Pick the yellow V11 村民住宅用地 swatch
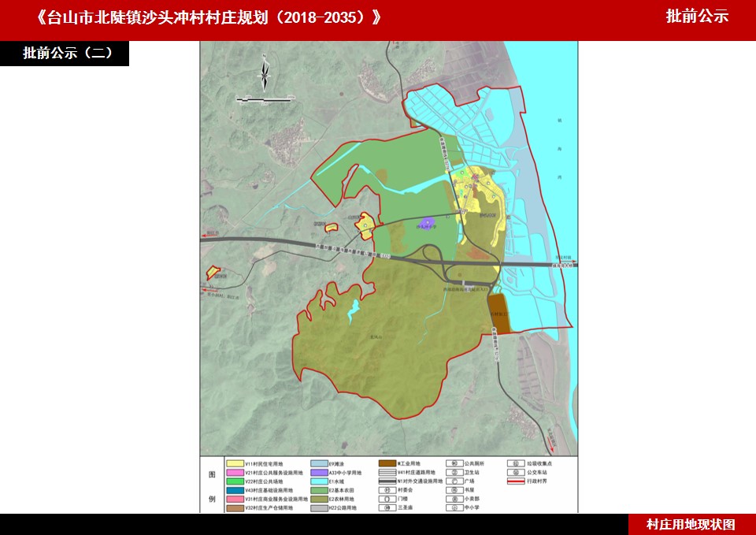 (x=234, y=464)
